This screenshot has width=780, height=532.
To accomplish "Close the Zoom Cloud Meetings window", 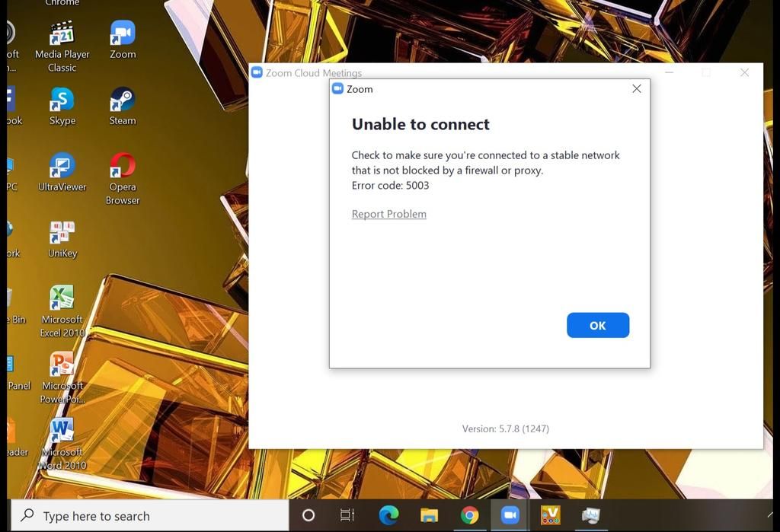I will pyautogui.click(x=744, y=72).
